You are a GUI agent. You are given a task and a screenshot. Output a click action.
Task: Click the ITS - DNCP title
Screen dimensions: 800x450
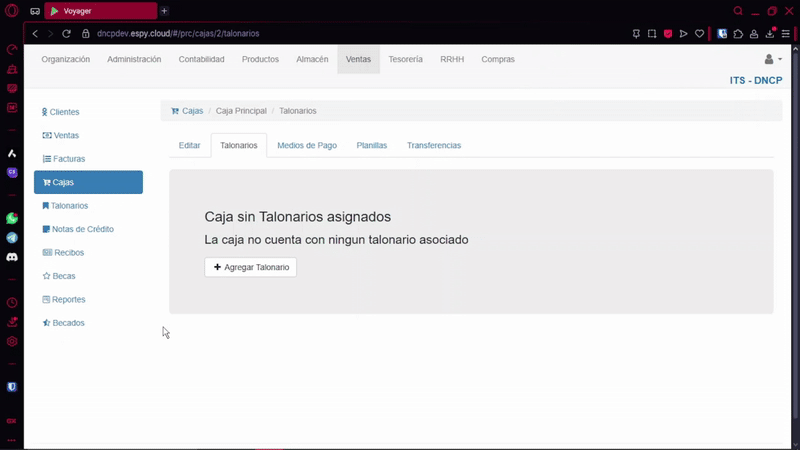pyautogui.click(x=756, y=81)
